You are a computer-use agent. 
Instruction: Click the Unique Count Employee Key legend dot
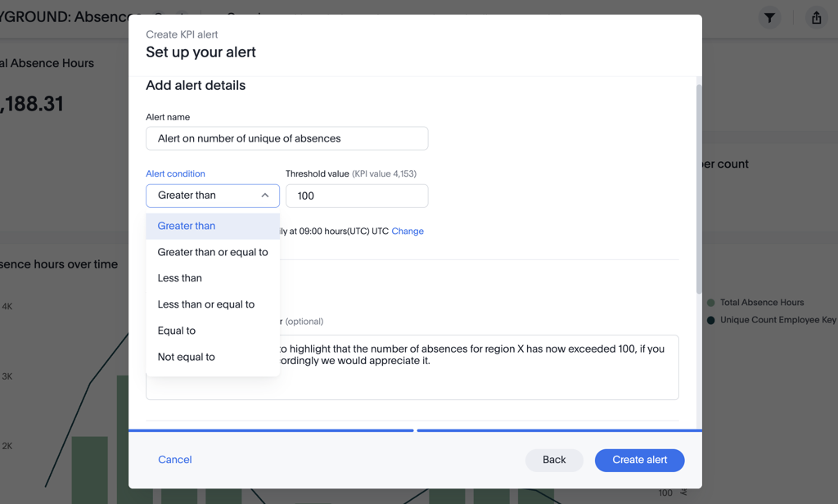710,320
